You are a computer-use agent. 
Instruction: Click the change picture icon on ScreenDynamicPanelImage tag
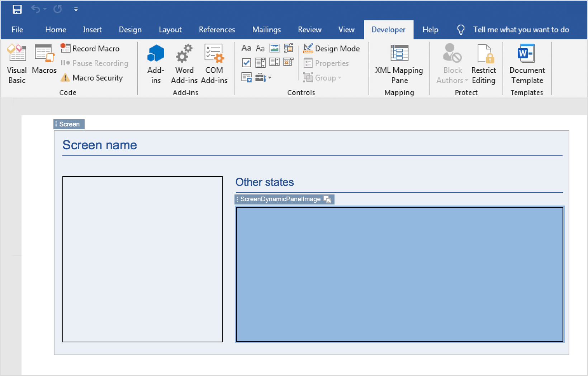coord(327,199)
